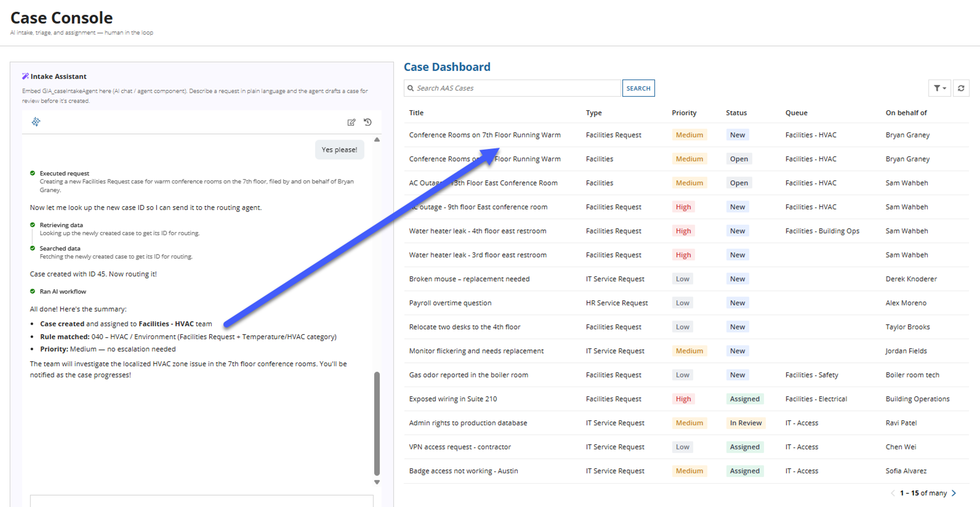
Task: Open Gas odor reported in boiler room
Action: click(468, 374)
